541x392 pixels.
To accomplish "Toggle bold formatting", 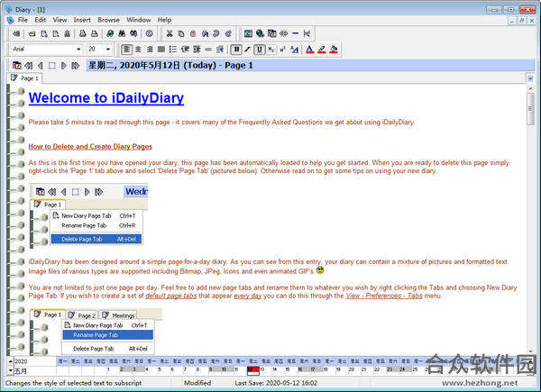I will click(x=236, y=50).
